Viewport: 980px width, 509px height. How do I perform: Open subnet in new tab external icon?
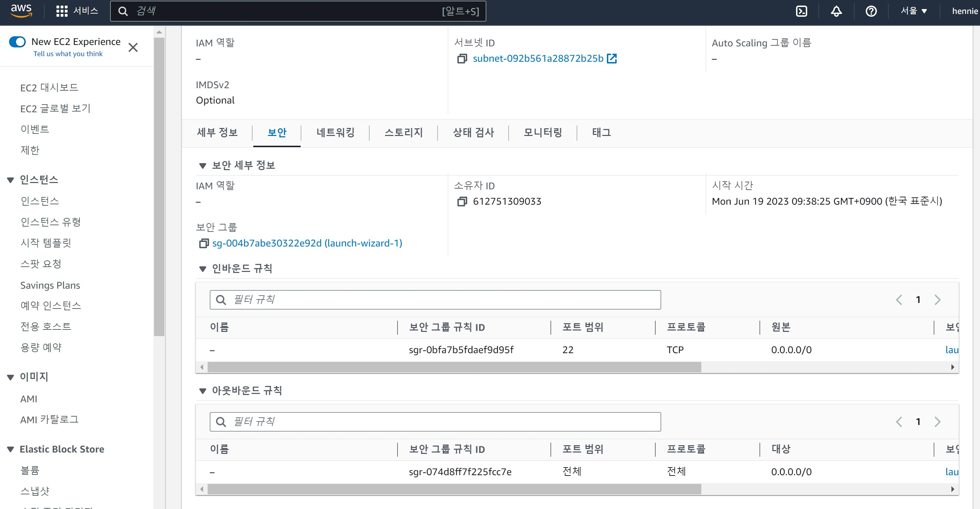[x=612, y=59]
